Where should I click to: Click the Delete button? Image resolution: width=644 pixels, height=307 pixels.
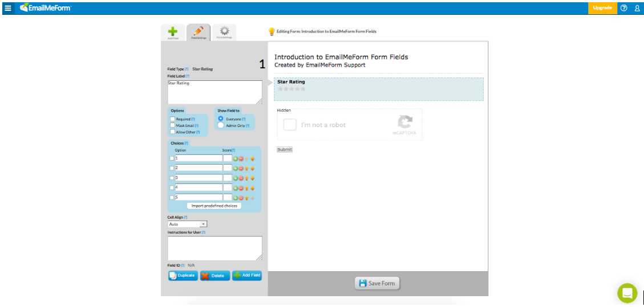215,276
